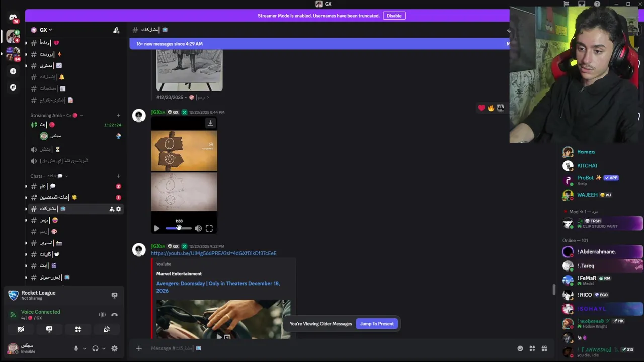Mute the video player volume

point(198,229)
